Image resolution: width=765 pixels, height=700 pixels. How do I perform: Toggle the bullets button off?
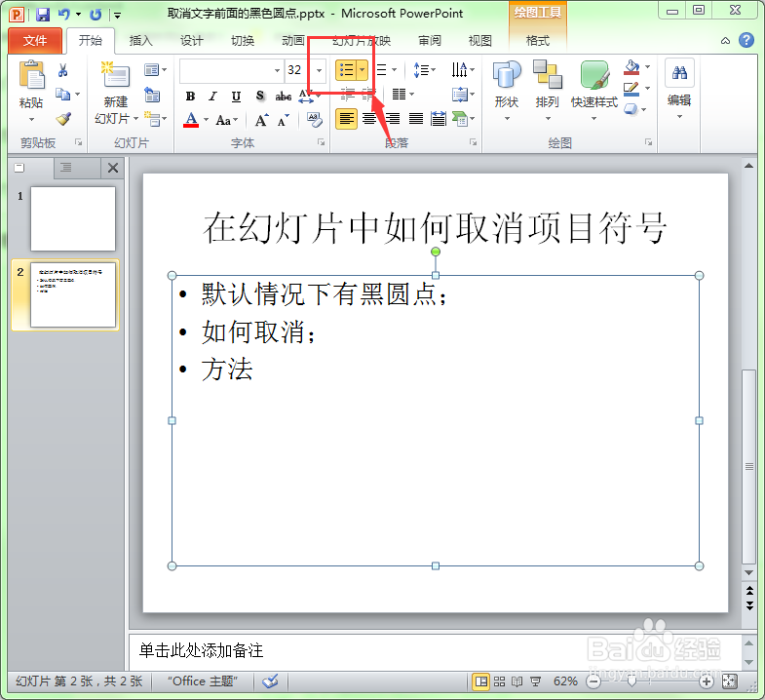pos(346,70)
